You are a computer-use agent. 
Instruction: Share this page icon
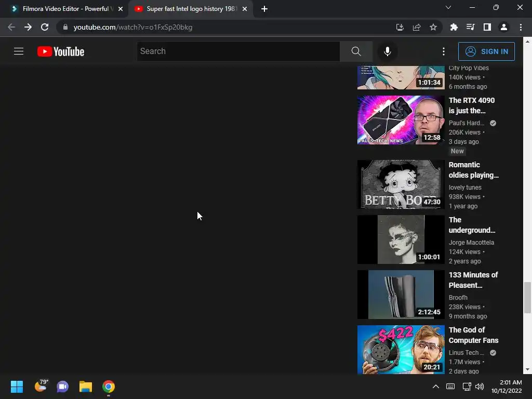417,27
